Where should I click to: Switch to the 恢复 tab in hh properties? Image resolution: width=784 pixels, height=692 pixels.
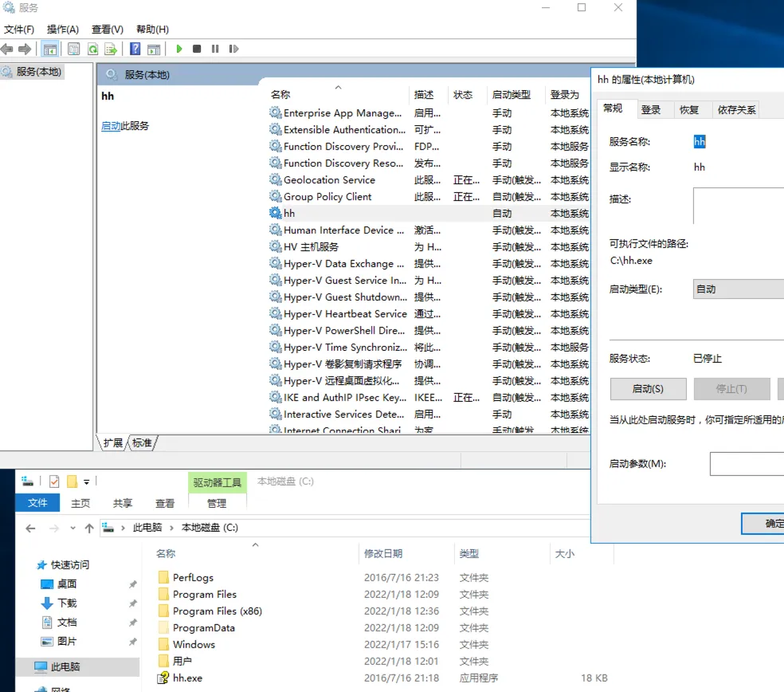(x=689, y=110)
